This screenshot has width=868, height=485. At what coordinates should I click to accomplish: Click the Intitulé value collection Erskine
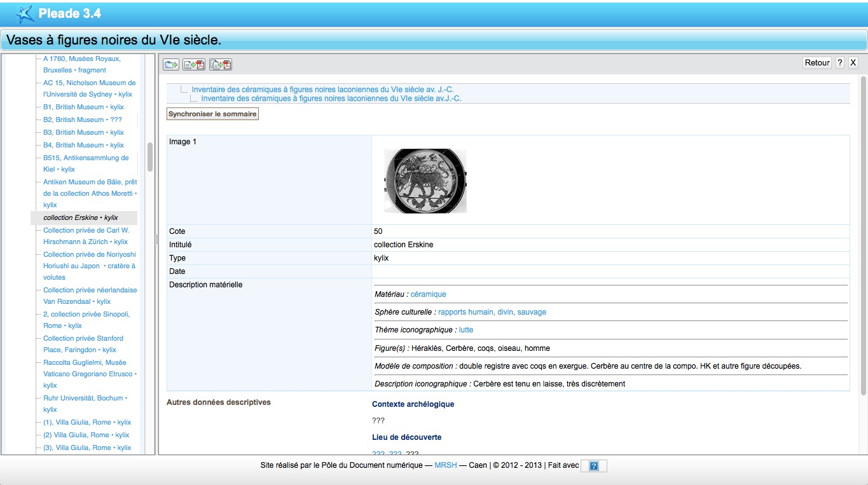pyautogui.click(x=403, y=245)
